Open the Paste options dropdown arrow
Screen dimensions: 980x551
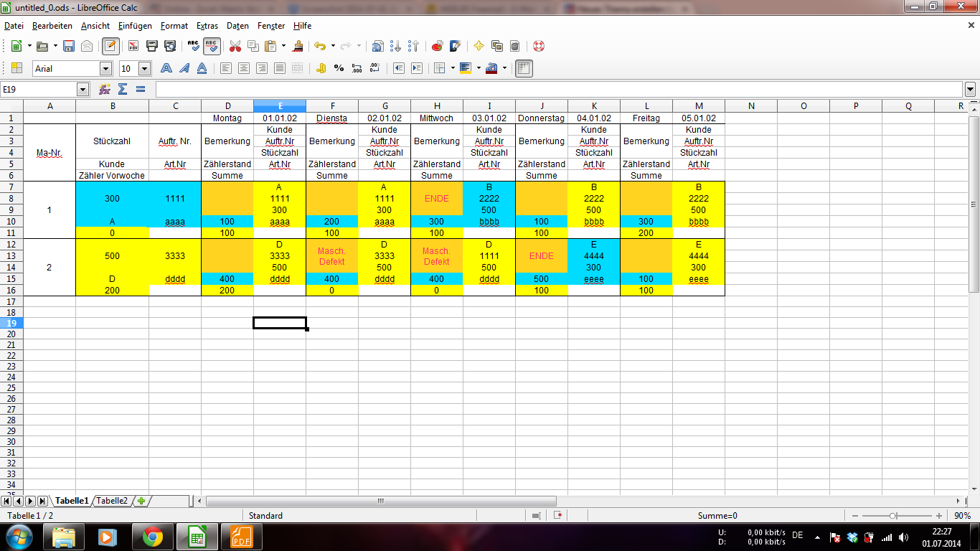pos(283,46)
